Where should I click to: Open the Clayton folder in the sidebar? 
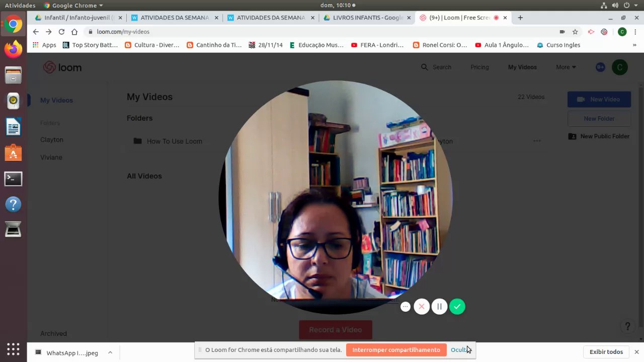pos(52,140)
